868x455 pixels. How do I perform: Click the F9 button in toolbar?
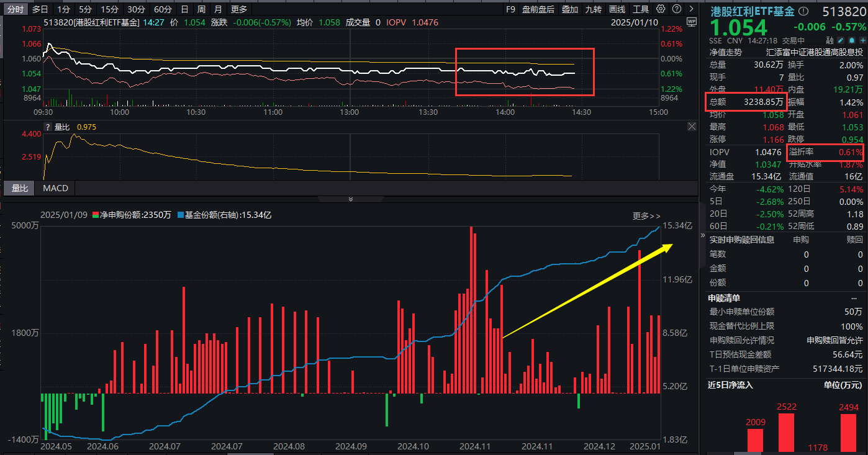tap(510, 9)
